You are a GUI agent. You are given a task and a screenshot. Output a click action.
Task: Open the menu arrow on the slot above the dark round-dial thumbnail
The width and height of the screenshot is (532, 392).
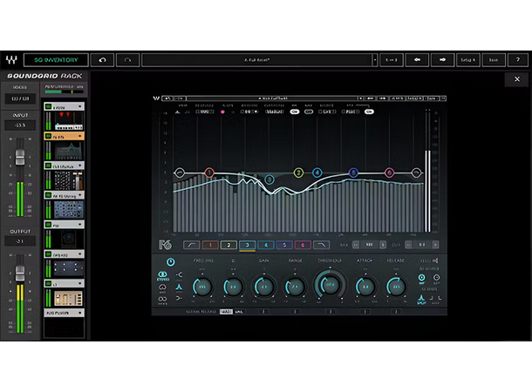pyautogui.click(x=80, y=225)
